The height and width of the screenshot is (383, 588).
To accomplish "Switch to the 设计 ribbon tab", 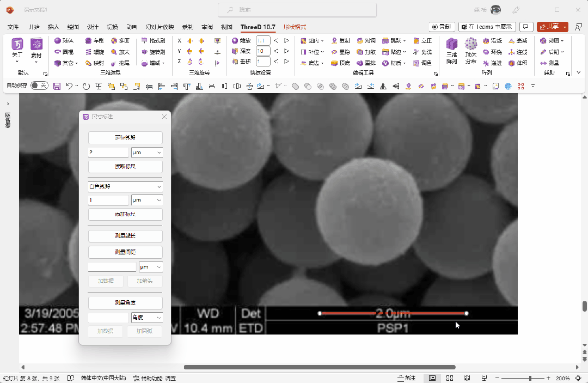I will click(x=93, y=27).
